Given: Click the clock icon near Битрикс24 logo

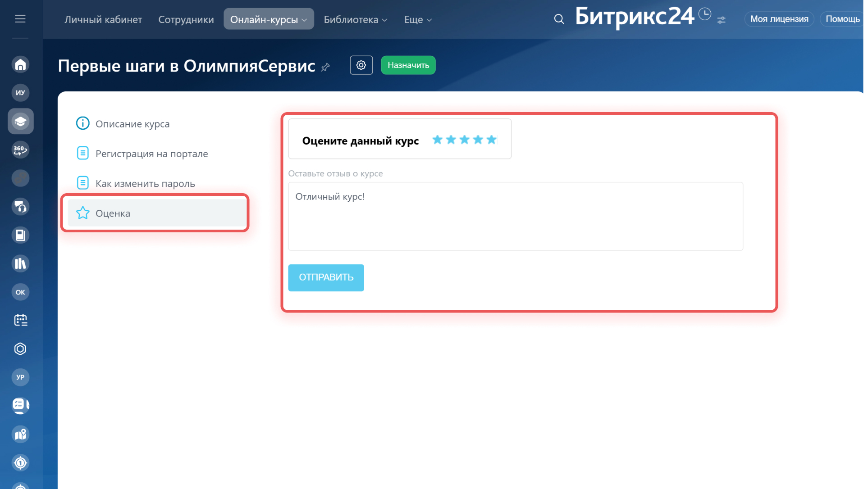Looking at the screenshot, I should coord(704,14).
